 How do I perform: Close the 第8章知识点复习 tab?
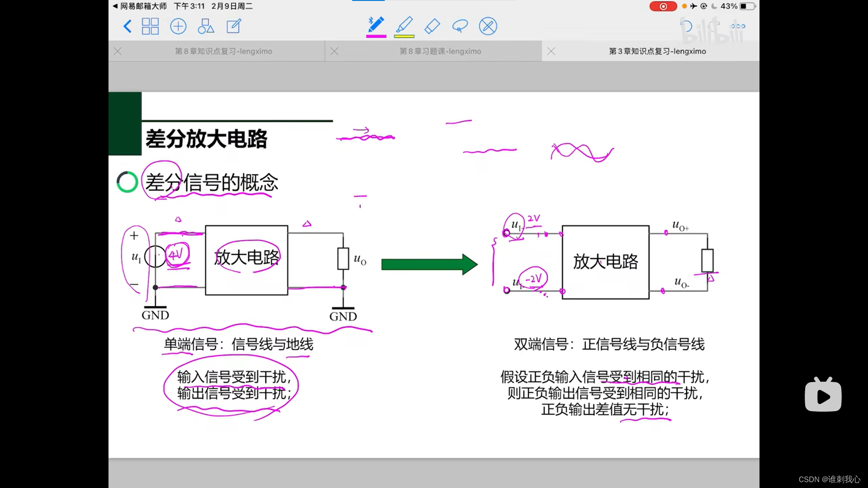[x=118, y=52]
